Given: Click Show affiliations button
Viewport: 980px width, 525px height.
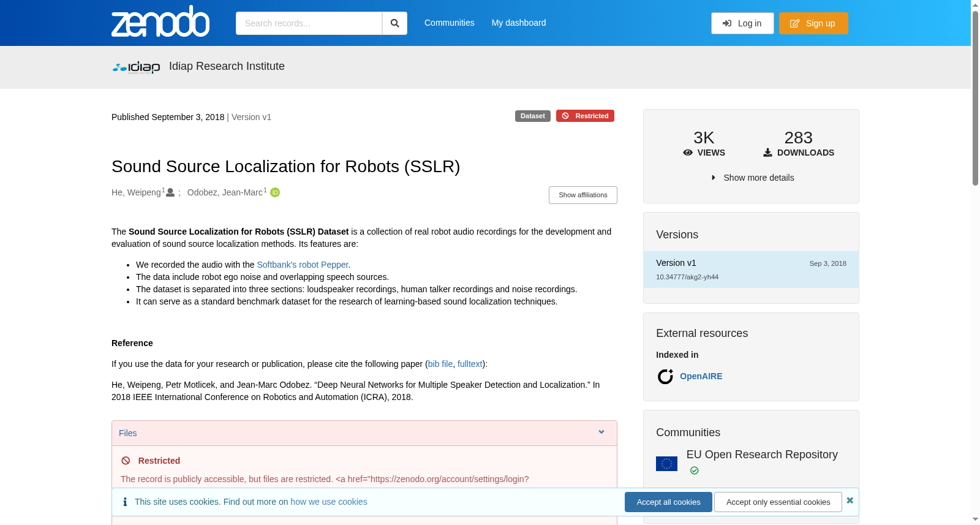Looking at the screenshot, I should click(x=583, y=195).
